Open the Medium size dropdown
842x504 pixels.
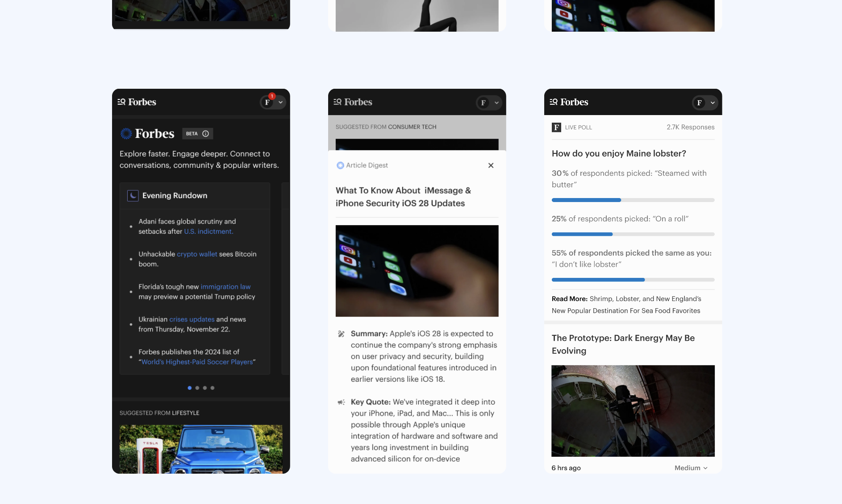click(x=691, y=468)
